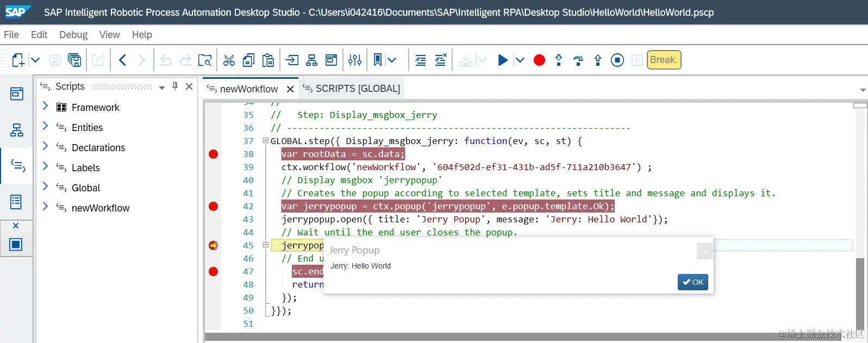Open the editor tab list dropdown
This screenshot has height=343, width=868.
tap(863, 90)
